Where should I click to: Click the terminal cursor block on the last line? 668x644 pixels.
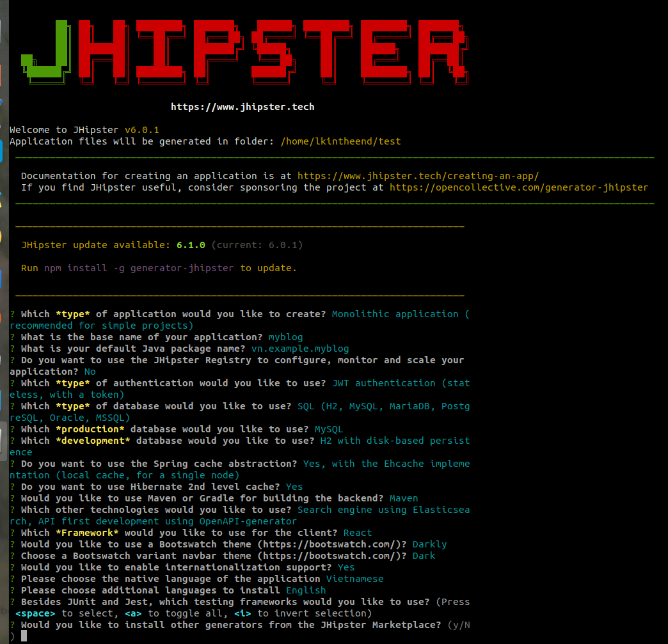tap(24, 636)
